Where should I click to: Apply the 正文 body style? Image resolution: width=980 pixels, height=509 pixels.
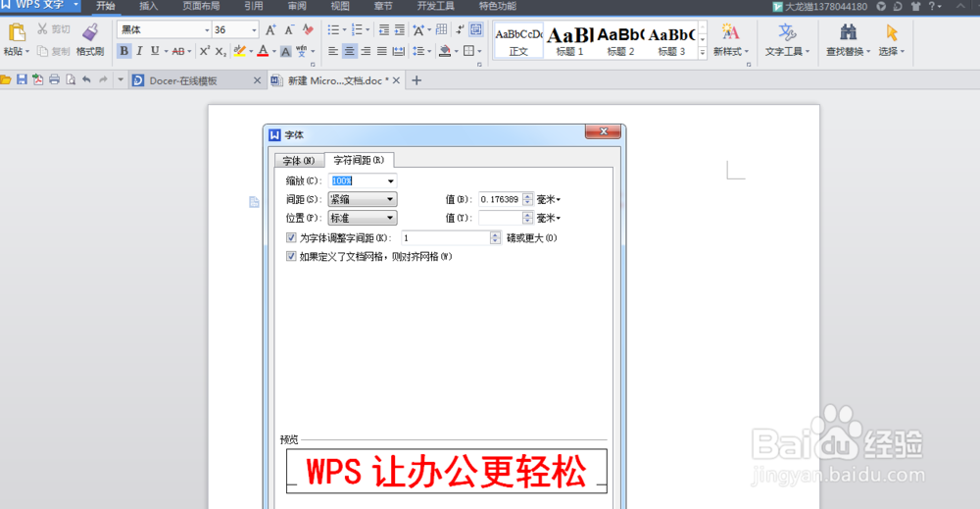coord(518,41)
